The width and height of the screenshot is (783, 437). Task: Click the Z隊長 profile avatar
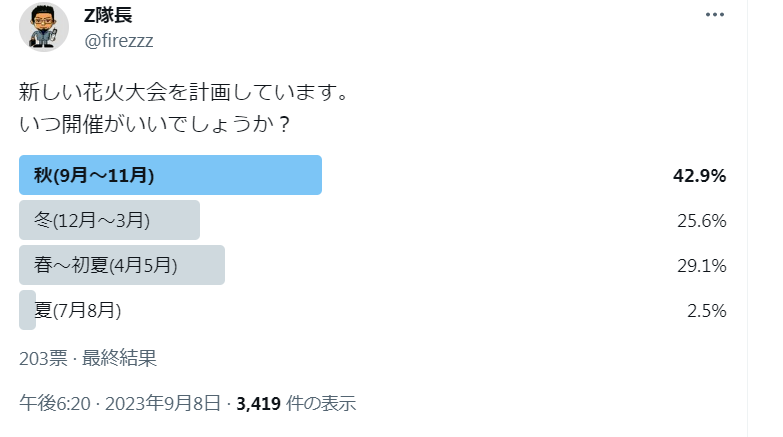[44, 26]
